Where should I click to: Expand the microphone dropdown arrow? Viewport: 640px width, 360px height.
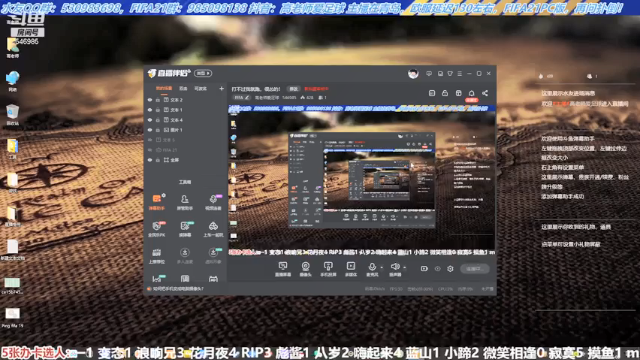click(382, 268)
